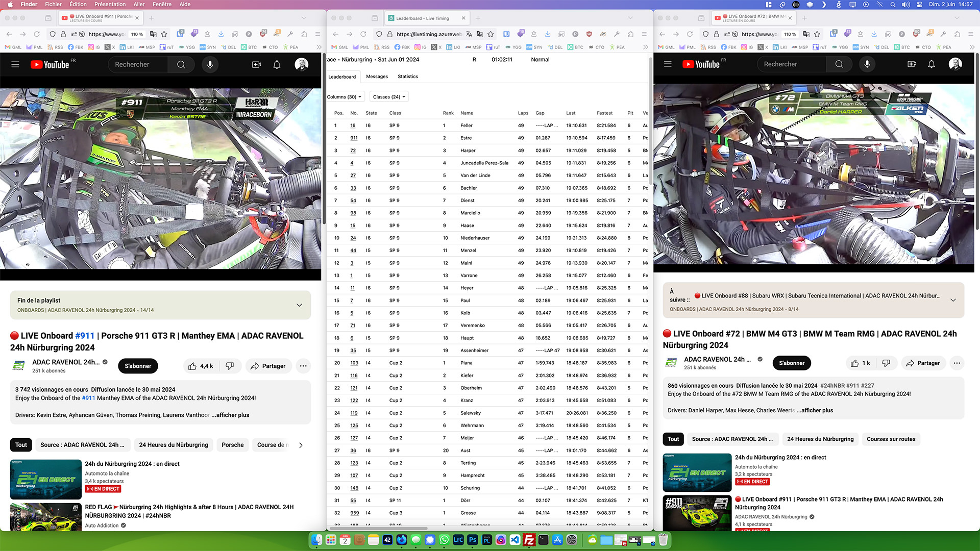Select Leaderboard tab in Live Timing
This screenshot has width=980, height=551.
point(342,77)
